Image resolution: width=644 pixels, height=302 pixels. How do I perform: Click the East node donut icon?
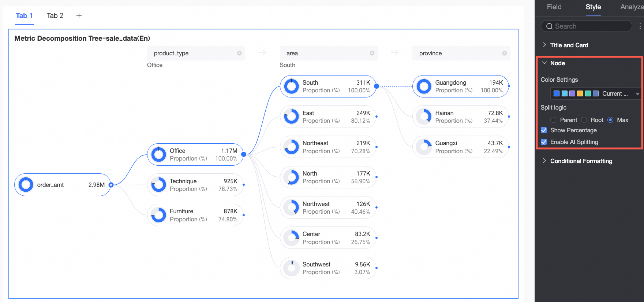pos(292,117)
